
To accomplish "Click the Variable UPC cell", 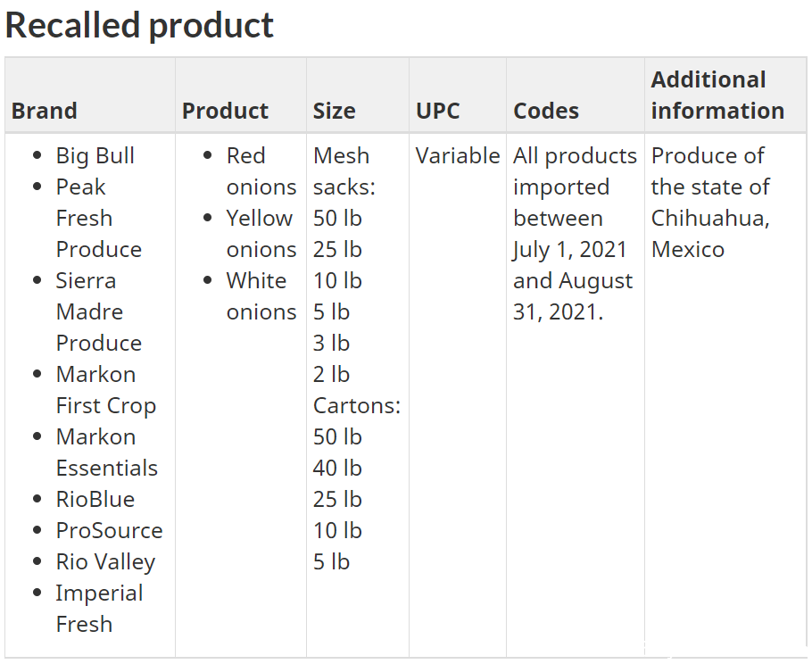I will coord(458,156).
